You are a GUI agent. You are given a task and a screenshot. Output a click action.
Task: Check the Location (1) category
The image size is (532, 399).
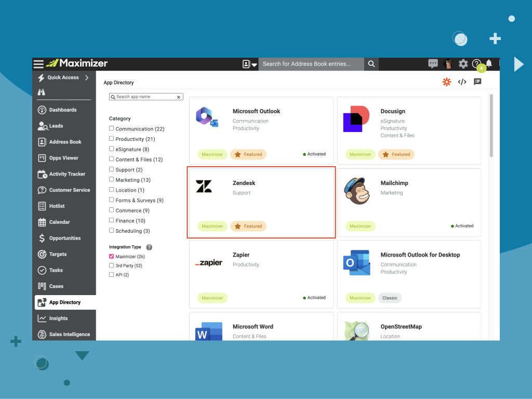coord(111,189)
